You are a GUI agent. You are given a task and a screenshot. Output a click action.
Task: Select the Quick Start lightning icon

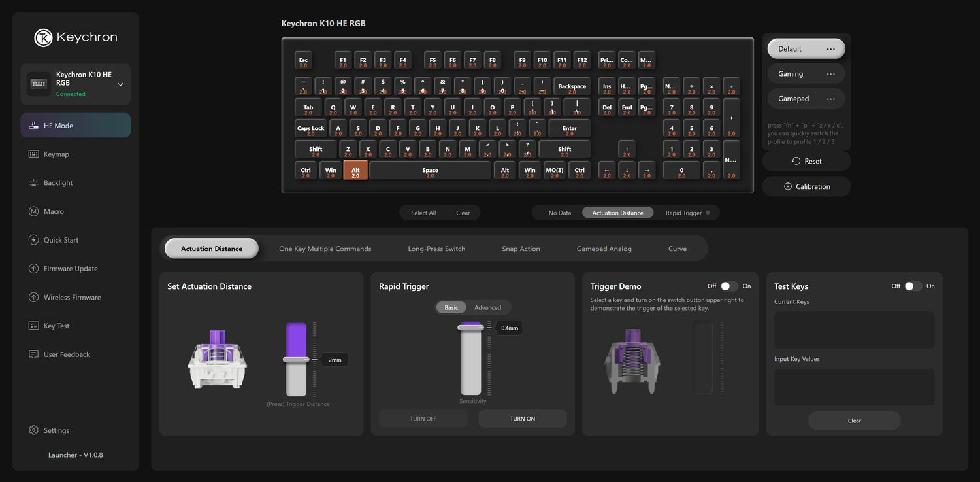tap(33, 240)
